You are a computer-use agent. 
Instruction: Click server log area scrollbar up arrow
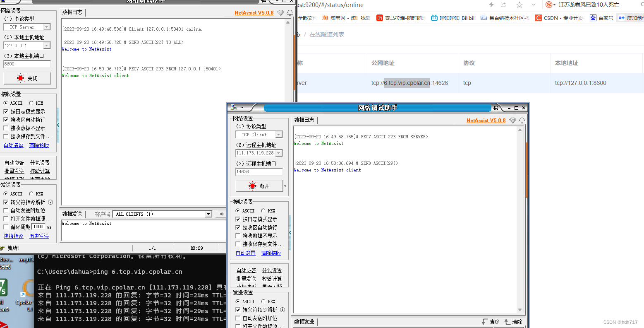(288, 22)
